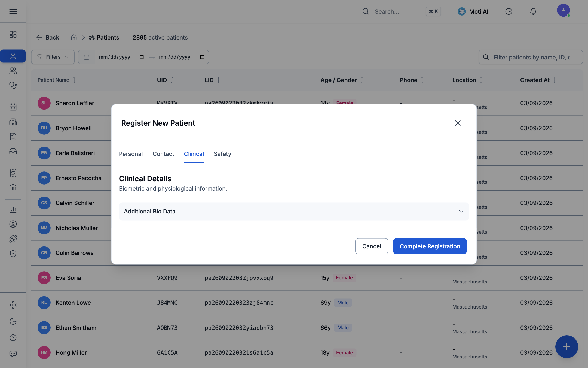Open the chat feedback icon

pyautogui.click(x=13, y=354)
